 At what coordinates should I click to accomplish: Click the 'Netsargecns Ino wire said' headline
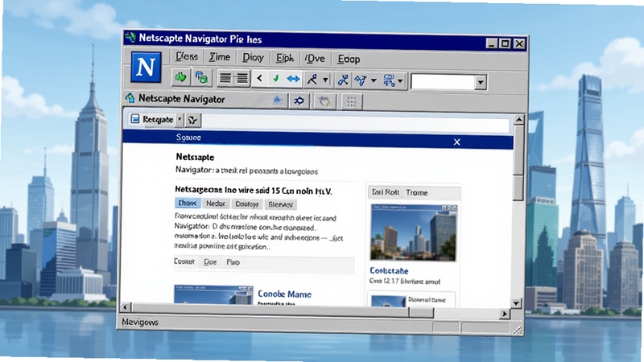254,191
